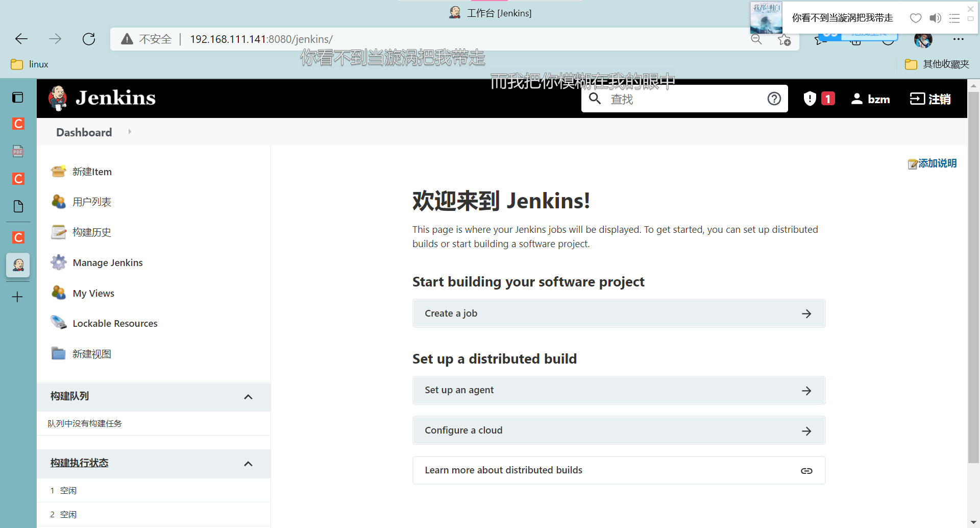The width and height of the screenshot is (980, 528).
Task: Expand the Dashboard breadcrumb arrow
Action: tap(130, 132)
